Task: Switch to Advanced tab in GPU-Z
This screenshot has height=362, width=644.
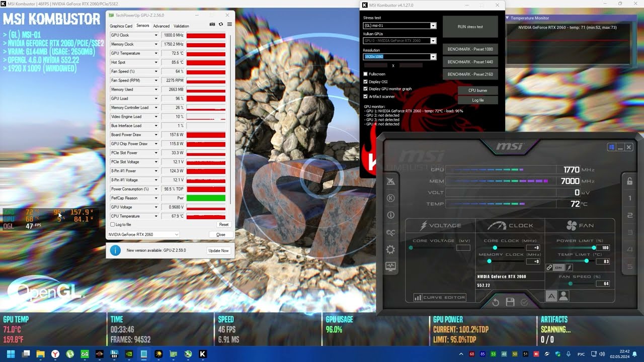Action: (162, 26)
